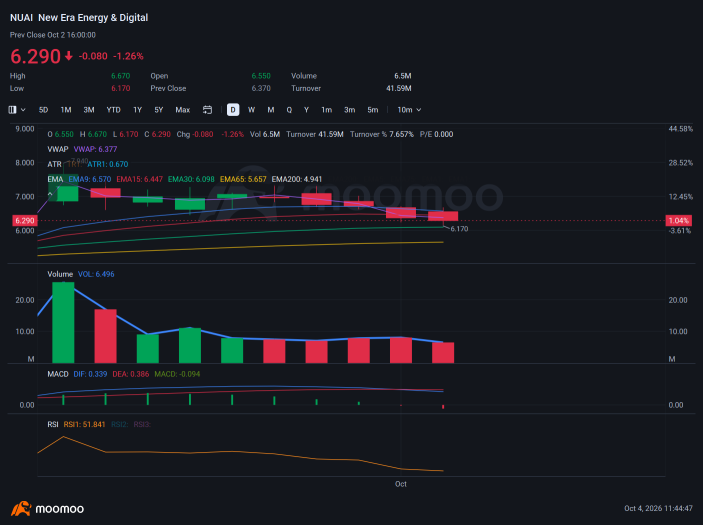Viewport: 703px width, 525px height.
Task: Click the tallest green volume bar
Action: click(x=63, y=323)
